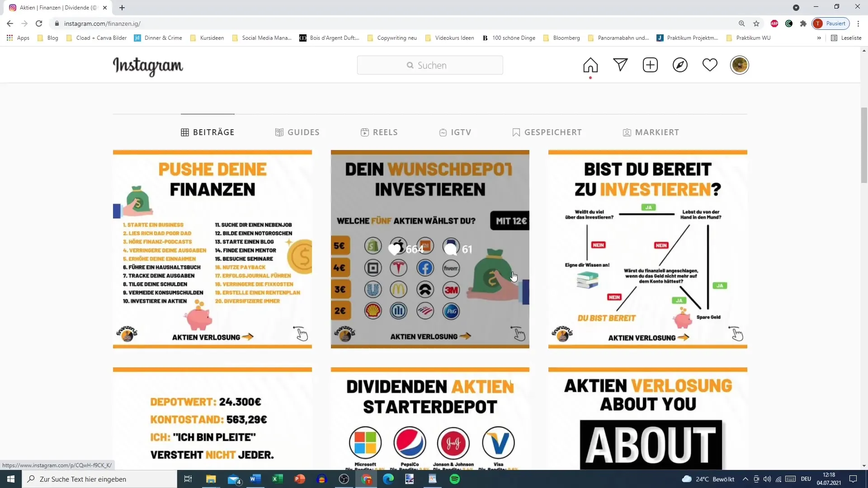Reload the Instagram page
The image size is (868, 488).
click(39, 23)
